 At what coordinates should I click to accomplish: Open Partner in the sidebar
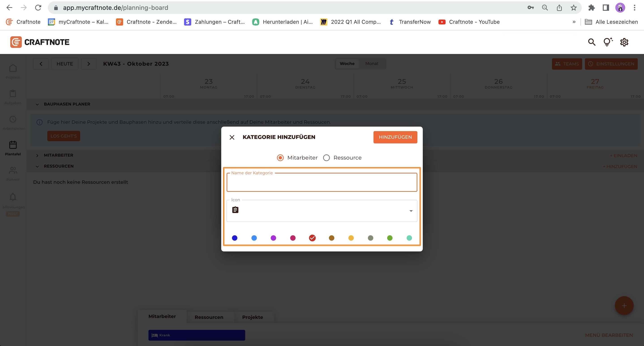(x=13, y=174)
